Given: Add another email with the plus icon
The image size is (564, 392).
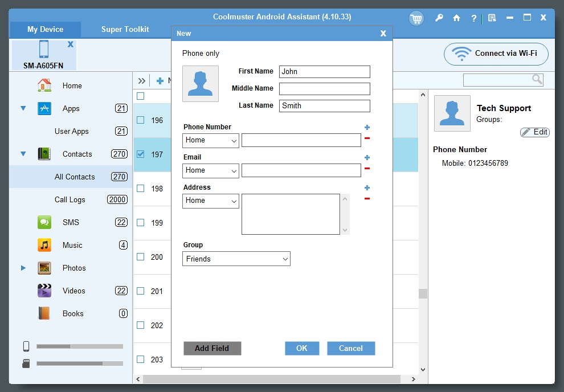Looking at the screenshot, I should point(367,157).
